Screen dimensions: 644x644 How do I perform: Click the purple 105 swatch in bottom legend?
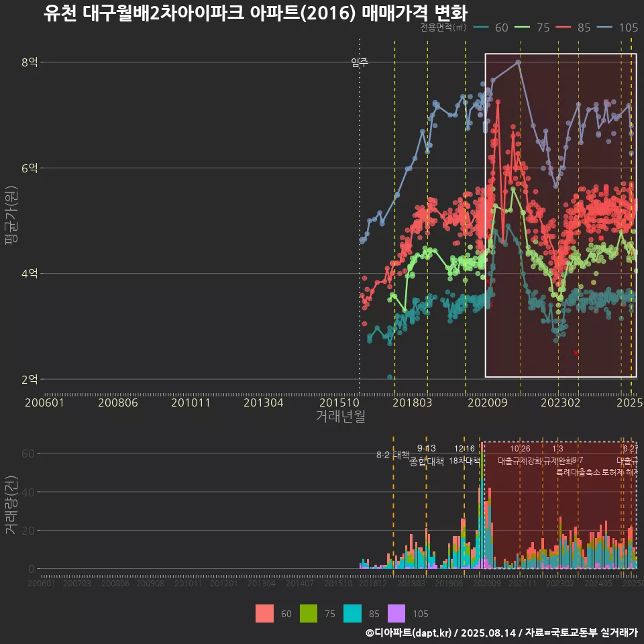[396, 614]
